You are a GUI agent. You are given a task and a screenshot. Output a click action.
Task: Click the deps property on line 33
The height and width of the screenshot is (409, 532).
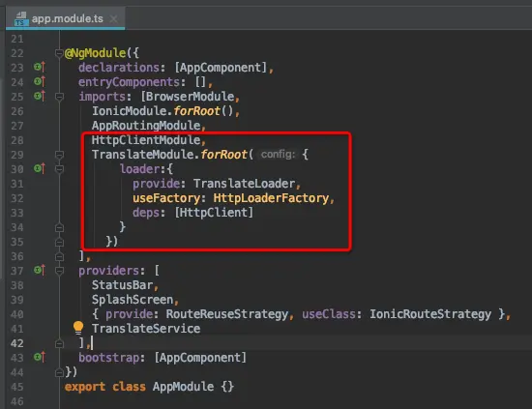(x=146, y=213)
